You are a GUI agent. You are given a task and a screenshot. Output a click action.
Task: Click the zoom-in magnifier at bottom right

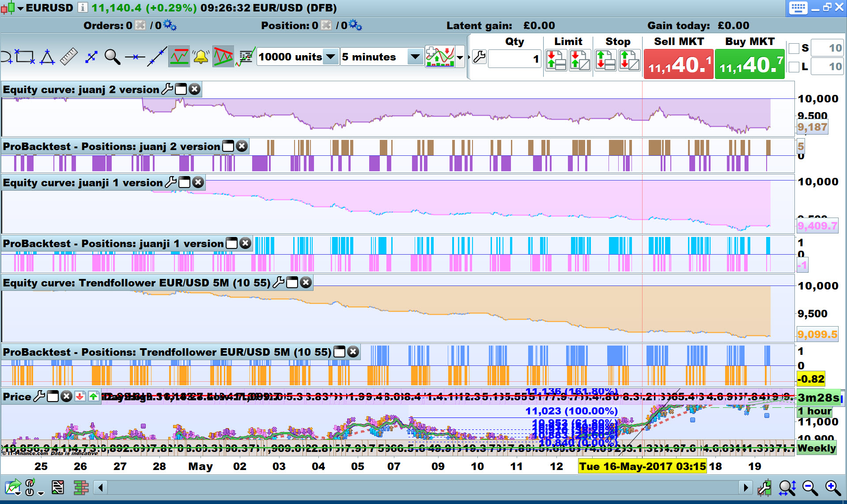click(x=833, y=488)
